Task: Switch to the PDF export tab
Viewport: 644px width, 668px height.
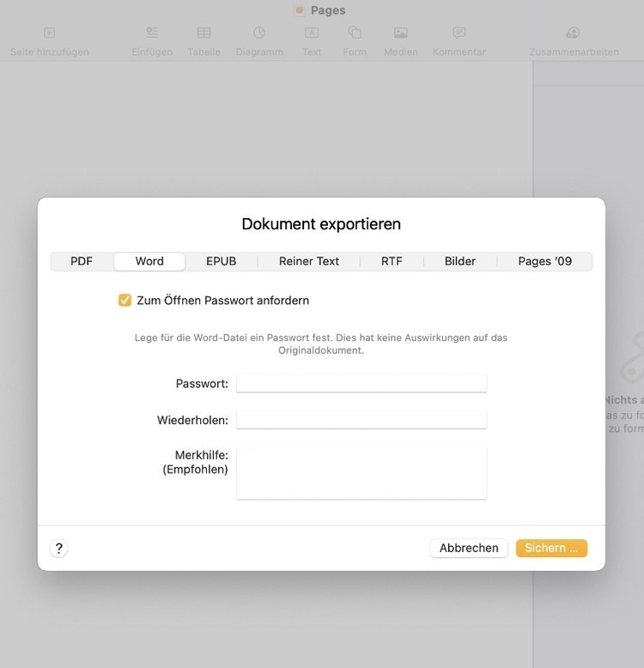Action: click(x=82, y=261)
